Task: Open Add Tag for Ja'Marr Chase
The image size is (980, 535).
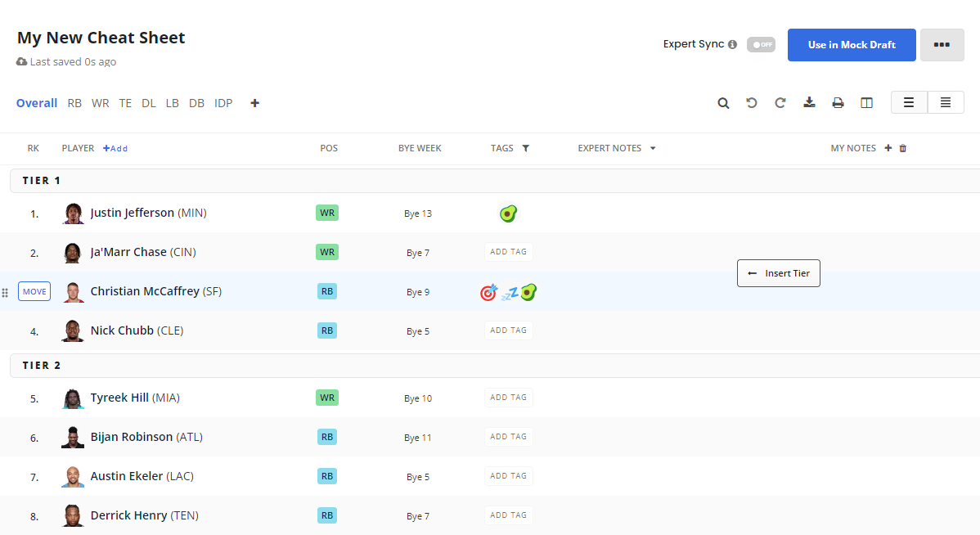Action: coord(508,252)
